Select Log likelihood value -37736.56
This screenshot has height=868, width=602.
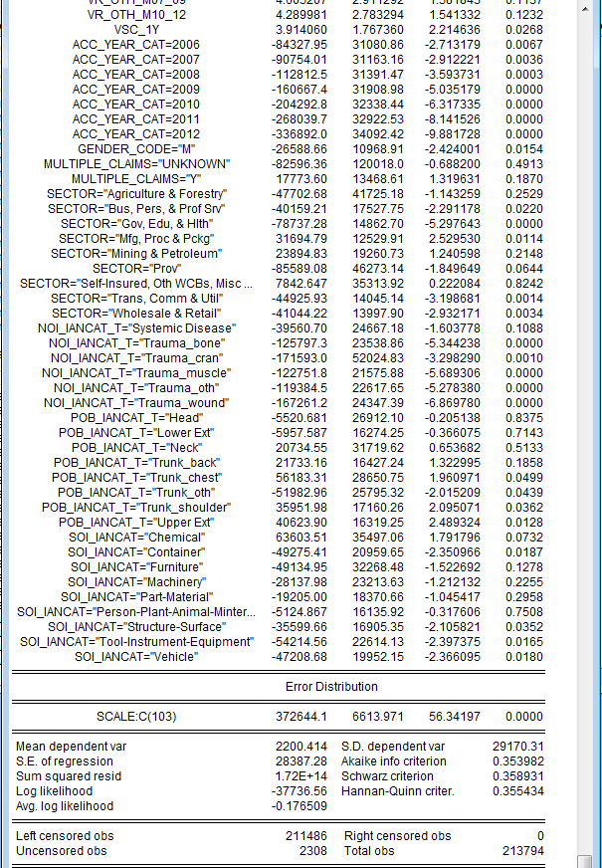tap(300, 791)
